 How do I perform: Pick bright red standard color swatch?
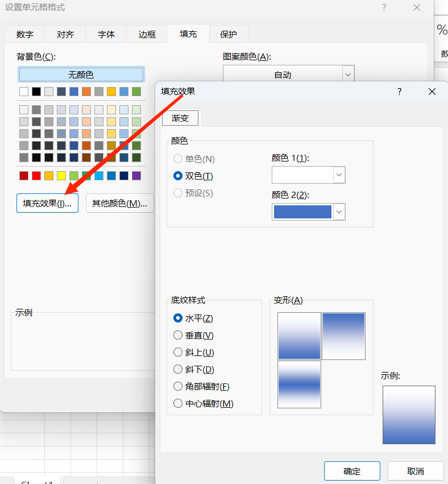36,176
